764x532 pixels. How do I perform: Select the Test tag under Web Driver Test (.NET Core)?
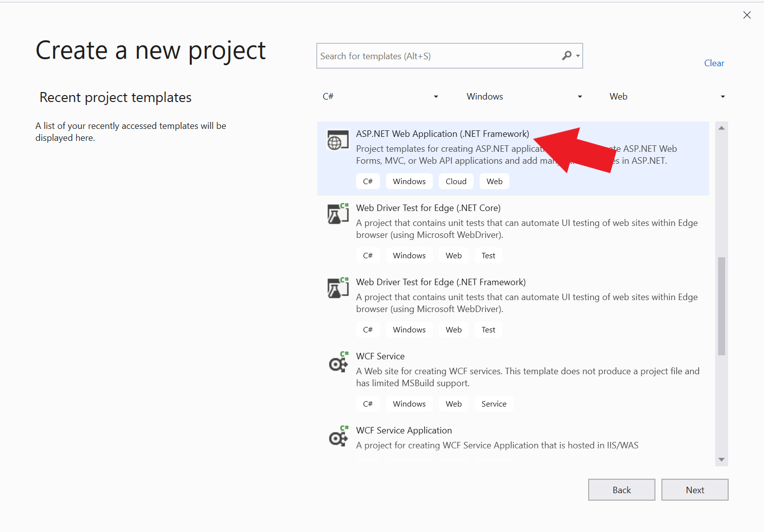pos(488,255)
